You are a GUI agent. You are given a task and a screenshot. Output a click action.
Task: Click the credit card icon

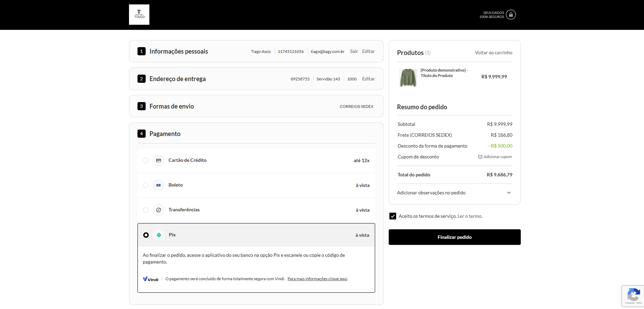click(x=159, y=160)
